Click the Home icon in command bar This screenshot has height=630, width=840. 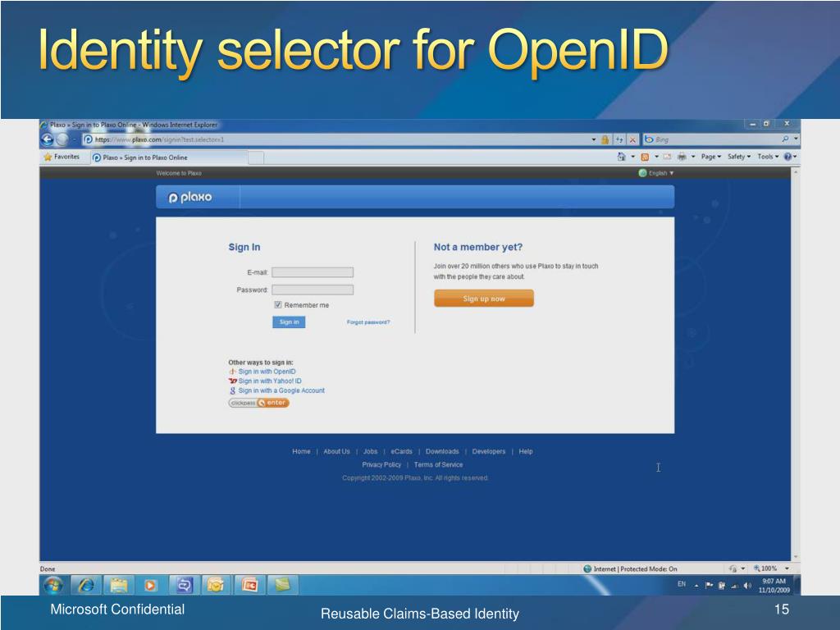[621, 157]
